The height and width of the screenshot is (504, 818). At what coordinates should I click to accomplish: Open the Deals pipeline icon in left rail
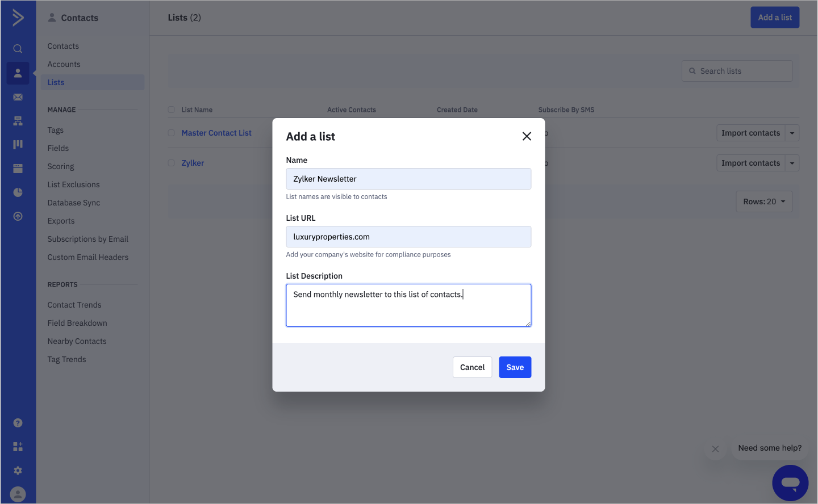pyautogui.click(x=18, y=145)
